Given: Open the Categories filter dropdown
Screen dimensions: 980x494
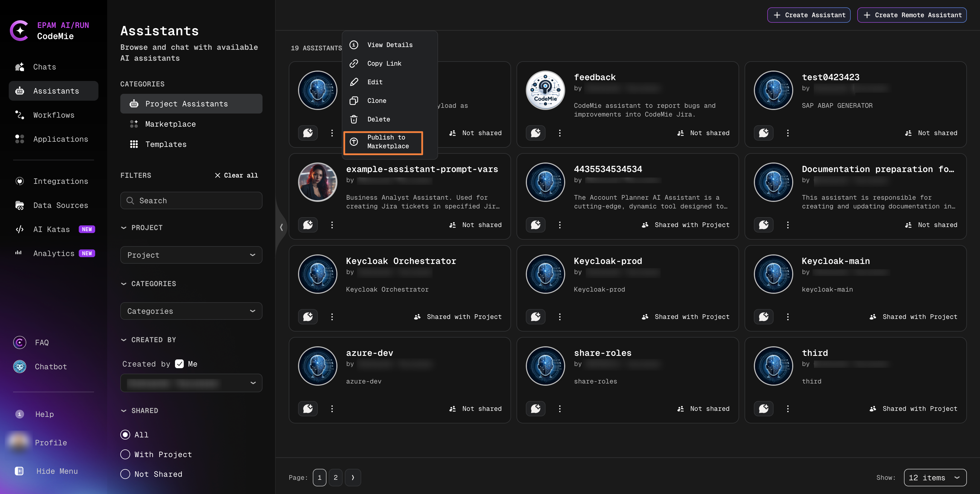Looking at the screenshot, I should pos(191,311).
